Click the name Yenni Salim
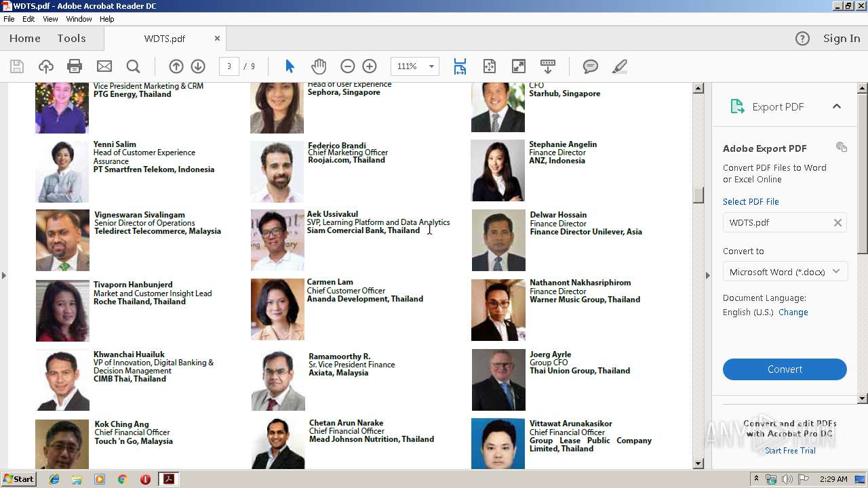This screenshot has height=488, width=868. 115,144
